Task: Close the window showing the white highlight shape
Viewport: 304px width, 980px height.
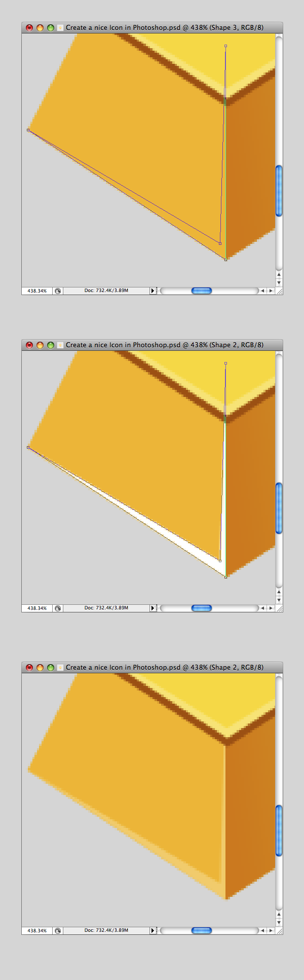Action: (x=29, y=345)
